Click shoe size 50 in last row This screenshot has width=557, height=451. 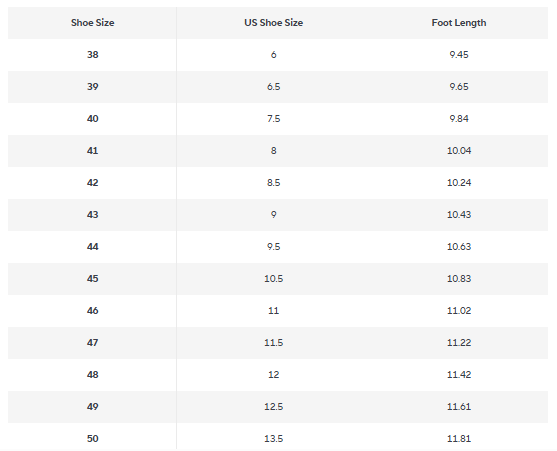(x=92, y=439)
